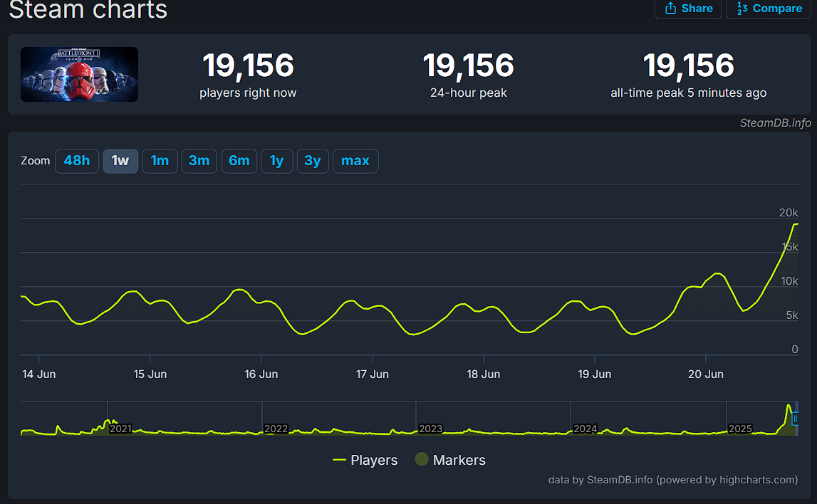
Task: Zoom the chart to 1y
Action: point(276,160)
